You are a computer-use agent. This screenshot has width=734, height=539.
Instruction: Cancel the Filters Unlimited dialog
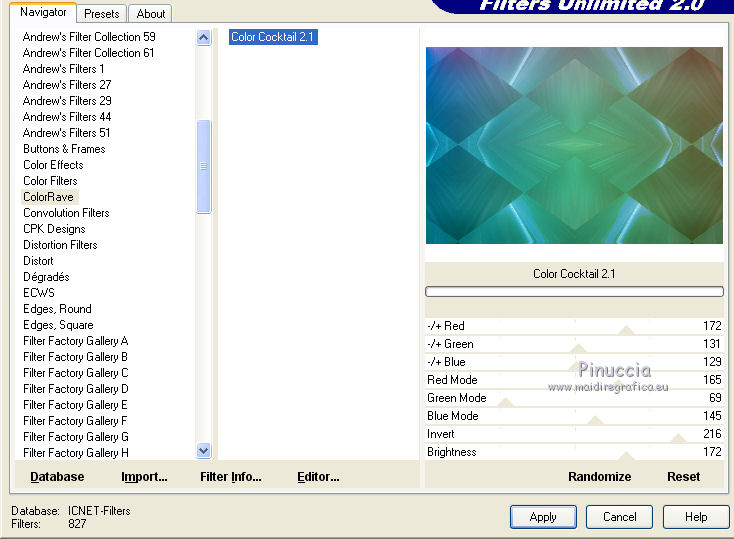[x=619, y=517]
